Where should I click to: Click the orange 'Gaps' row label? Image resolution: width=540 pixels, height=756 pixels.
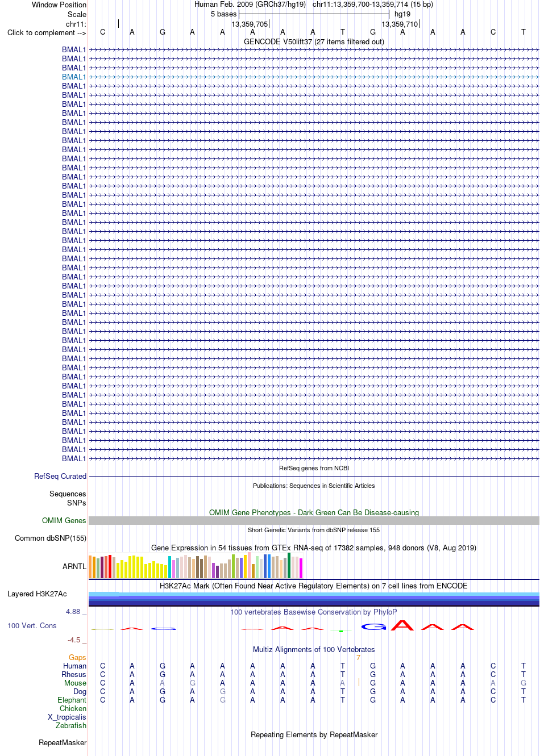pos(77,657)
